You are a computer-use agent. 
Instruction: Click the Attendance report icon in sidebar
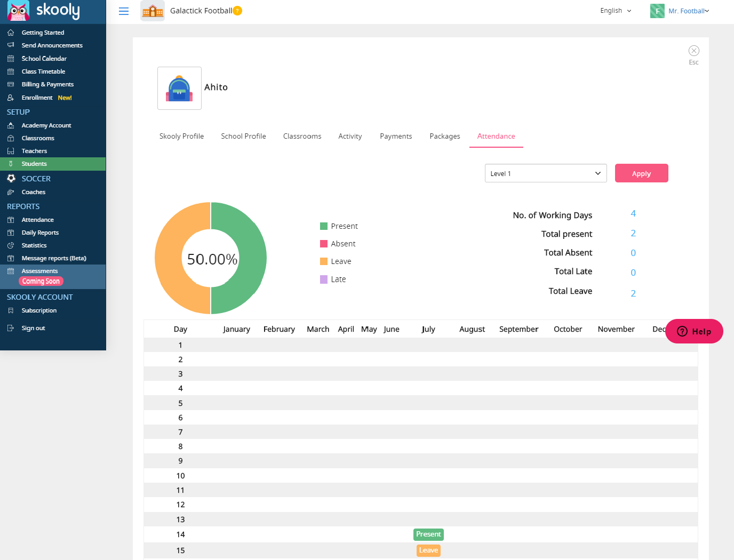[x=11, y=220]
